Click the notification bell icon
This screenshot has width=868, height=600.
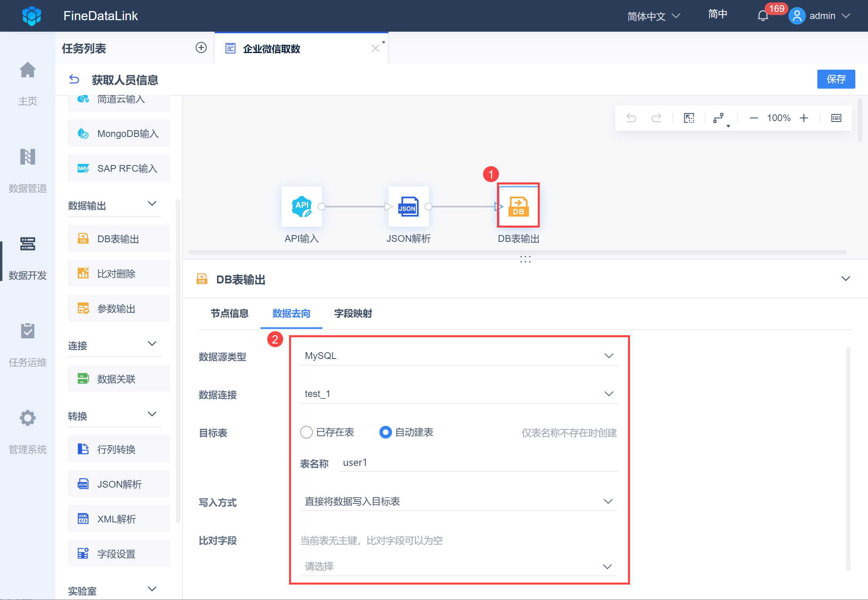pos(763,16)
